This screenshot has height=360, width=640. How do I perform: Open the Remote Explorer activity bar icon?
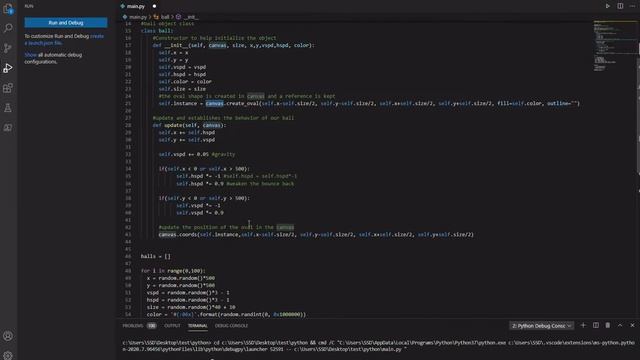(8, 128)
